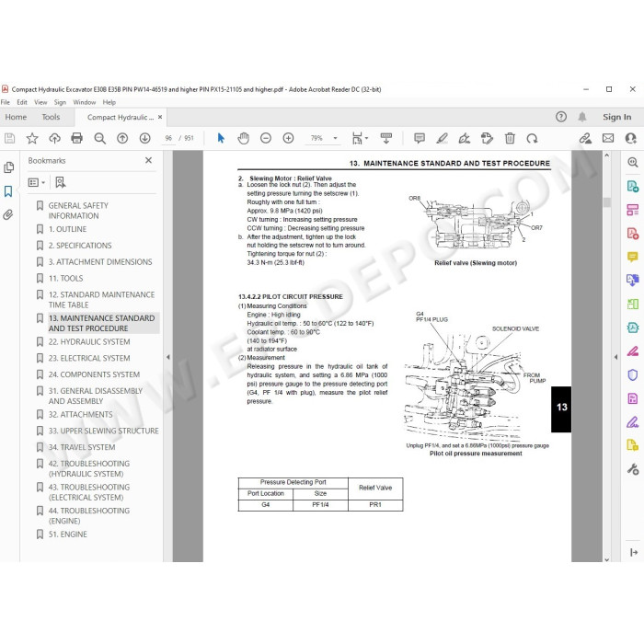Open the sign document pen tool
Screen dimensions: 644x644
[x=465, y=138]
